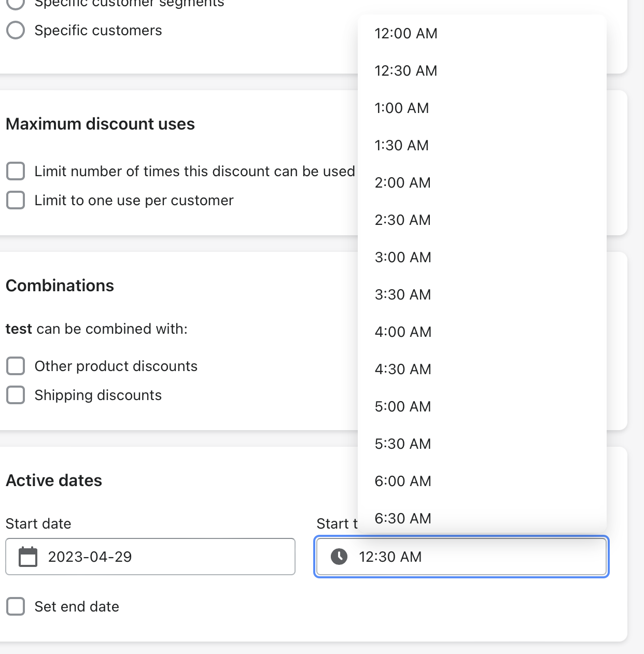Choose 3:30 AM as start time

click(x=403, y=295)
